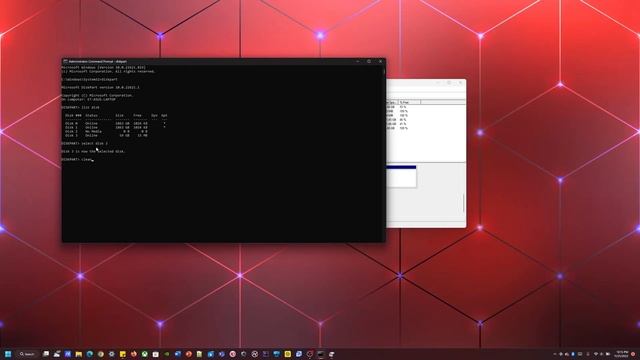Launch Firefox from the taskbar
The height and width of the screenshot is (360, 640).
pyautogui.click(x=133, y=354)
